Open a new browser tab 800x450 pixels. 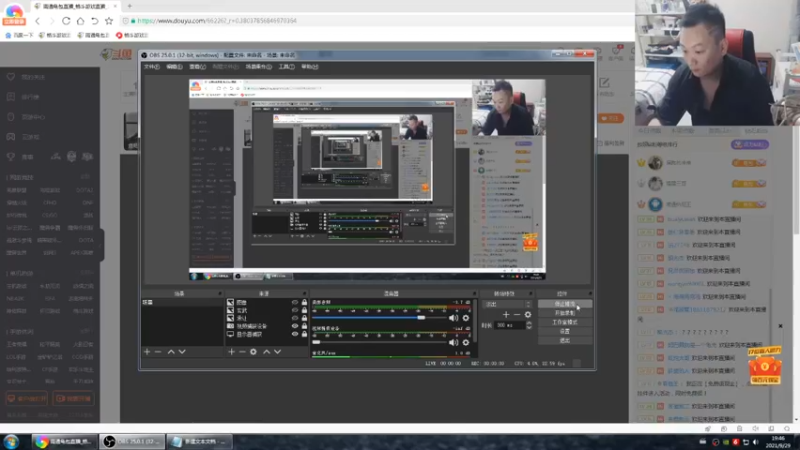(x=130, y=6)
